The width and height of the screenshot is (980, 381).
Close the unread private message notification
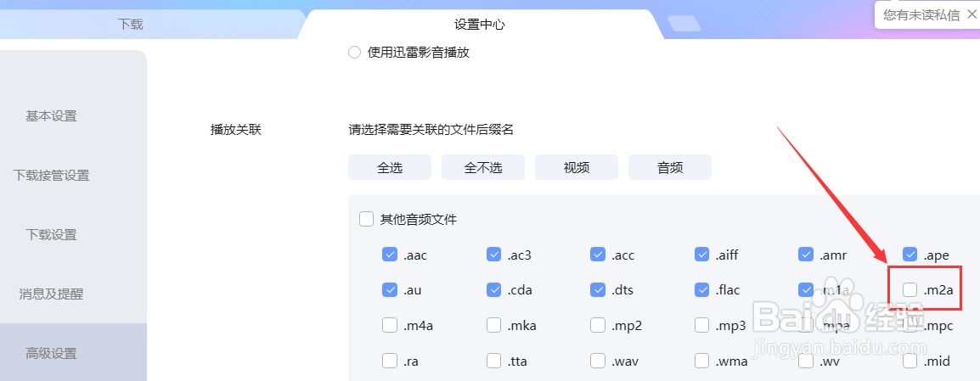[x=970, y=15]
